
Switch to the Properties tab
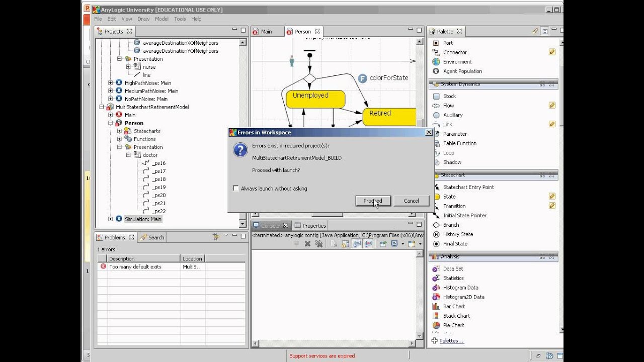(x=310, y=226)
